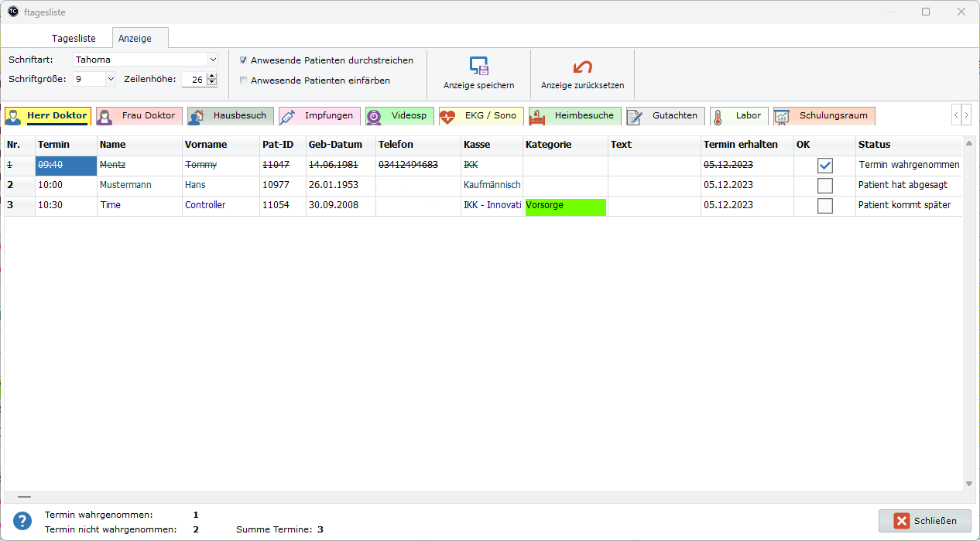
Task: Enable Anwesende Patienten einfärben checkbox
Action: tap(244, 80)
